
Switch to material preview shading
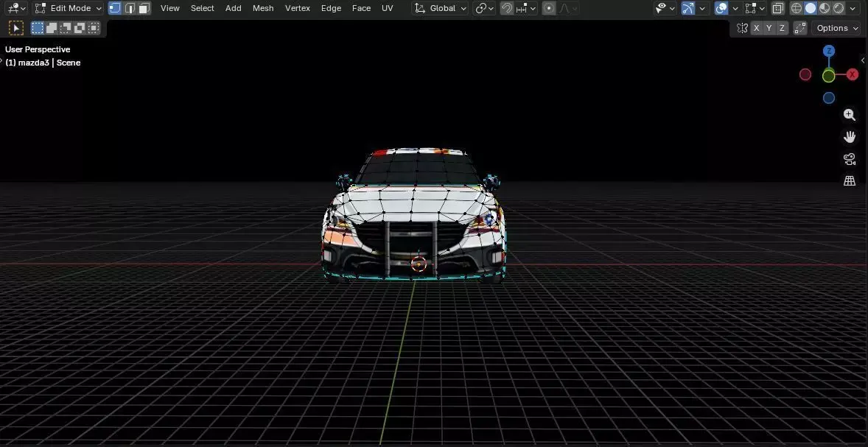pyautogui.click(x=825, y=8)
